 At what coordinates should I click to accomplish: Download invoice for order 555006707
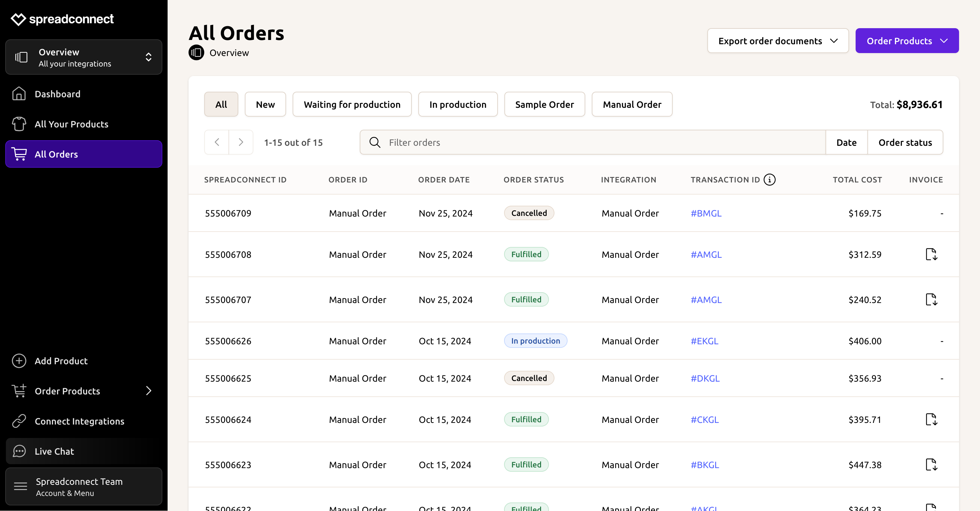pyautogui.click(x=931, y=299)
